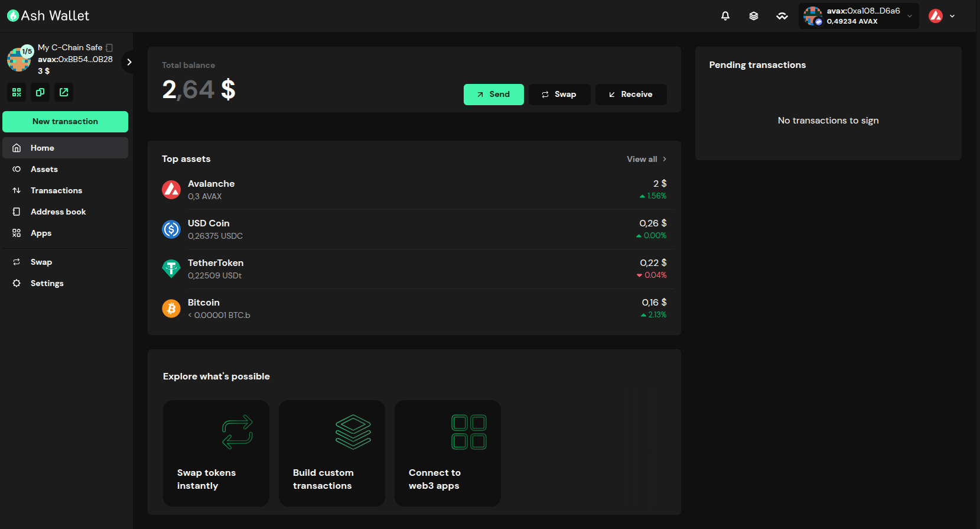980x529 pixels.
Task: Click the 2,64 $ total balance
Action: (199, 90)
